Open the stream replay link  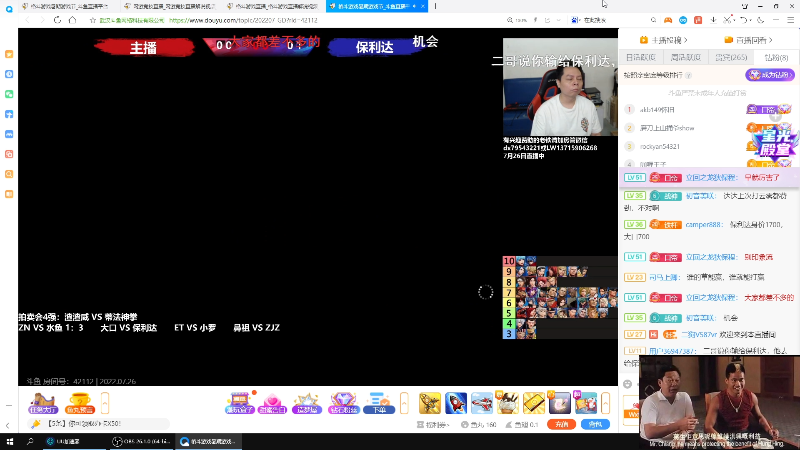click(x=748, y=40)
